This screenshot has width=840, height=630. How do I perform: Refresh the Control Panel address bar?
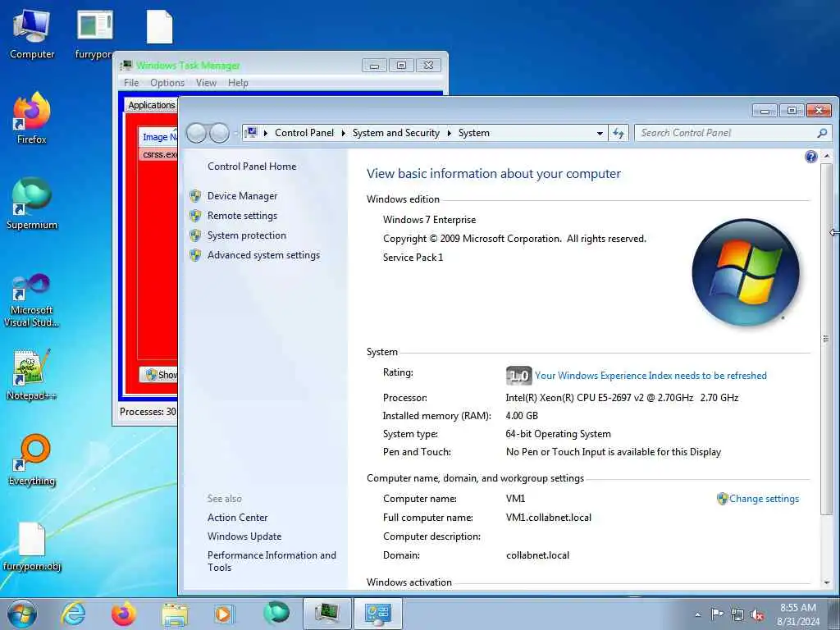[x=619, y=133]
